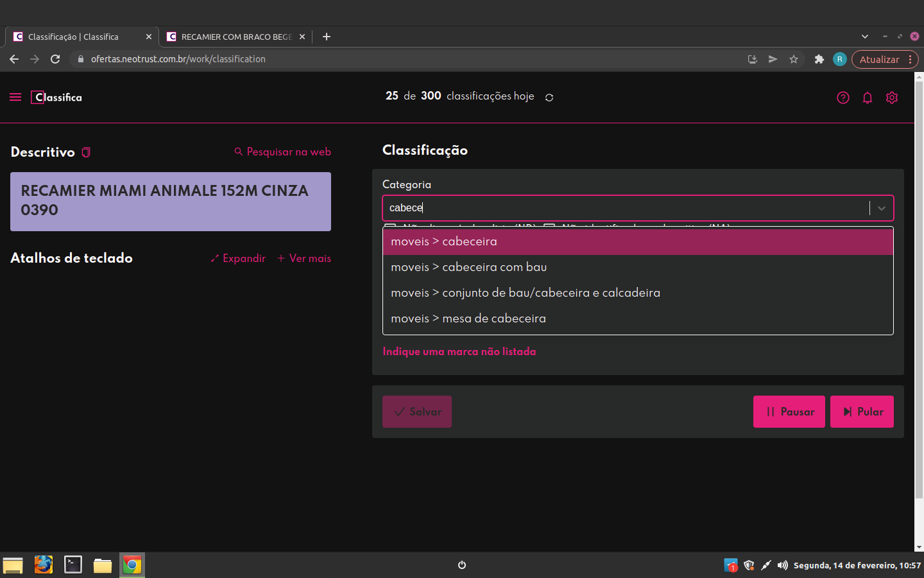Image resolution: width=924 pixels, height=578 pixels.
Task: Open the notifications bell
Action: [868, 98]
